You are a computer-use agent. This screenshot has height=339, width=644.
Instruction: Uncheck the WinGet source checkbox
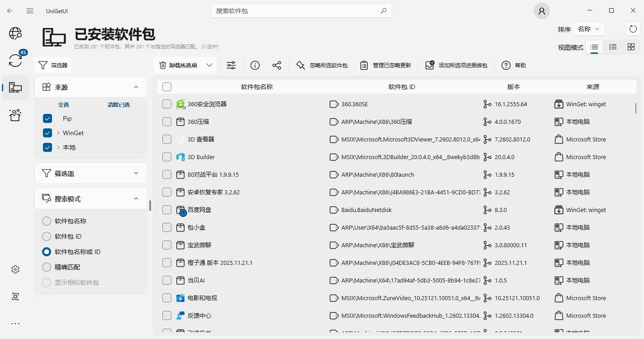[47, 133]
